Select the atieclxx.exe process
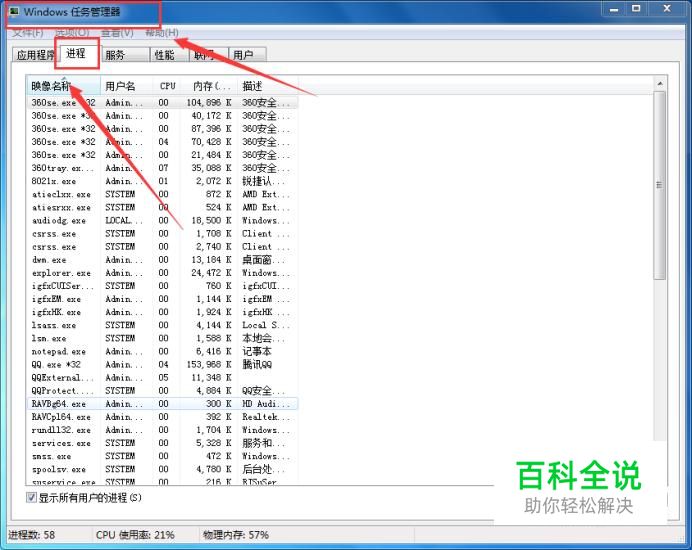The image size is (692, 550). coord(162,194)
